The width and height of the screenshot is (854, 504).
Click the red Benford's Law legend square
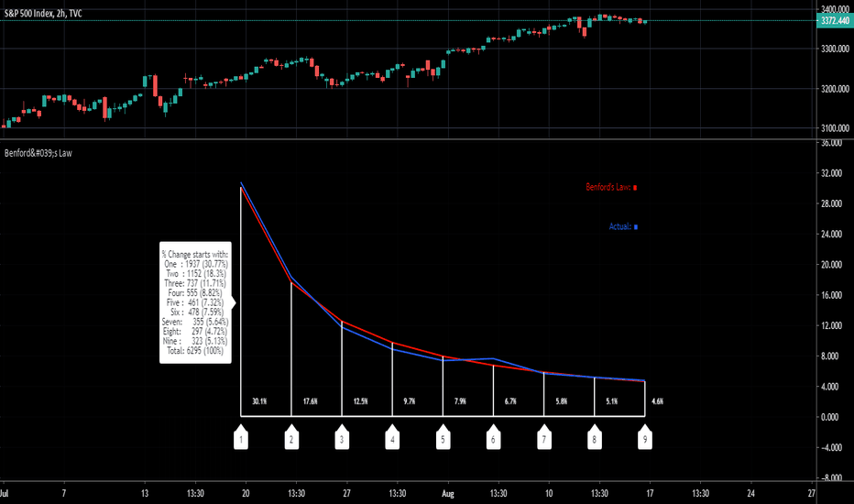pos(635,188)
